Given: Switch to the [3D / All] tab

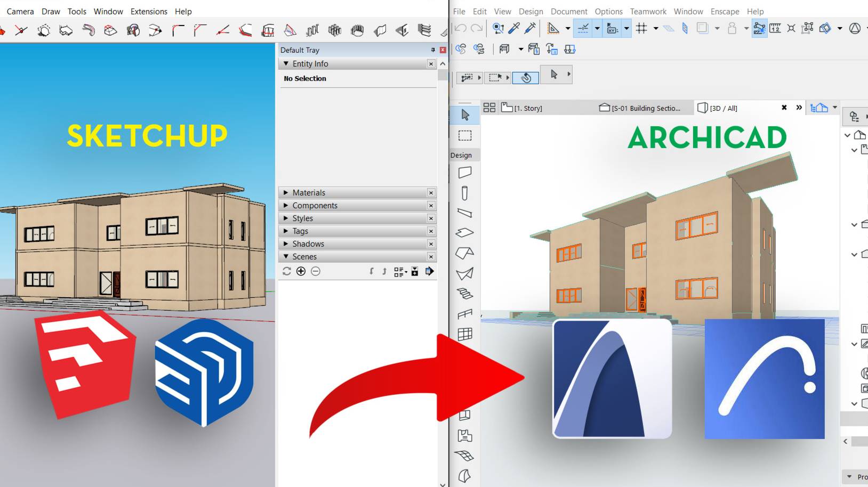Looking at the screenshot, I should (722, 108).
